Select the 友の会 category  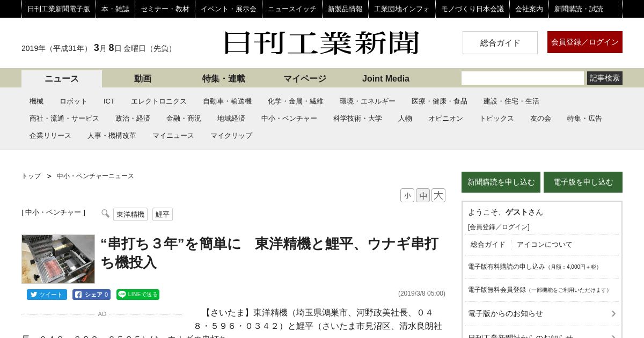540,118
